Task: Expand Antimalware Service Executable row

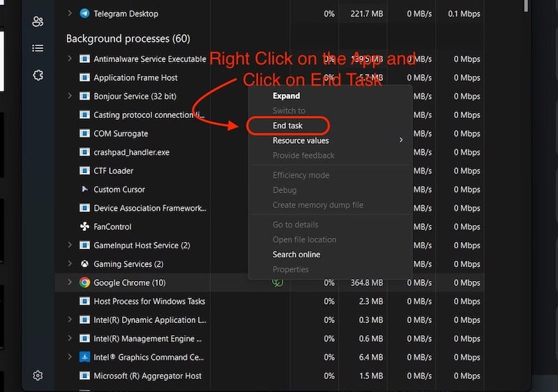Action: click(70, 59)
